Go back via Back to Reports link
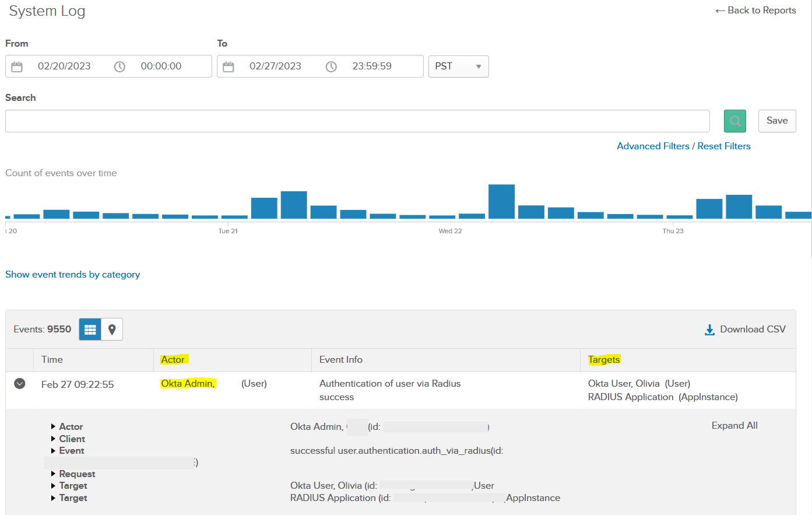This screenshot has height=515, width=812. 755,10
